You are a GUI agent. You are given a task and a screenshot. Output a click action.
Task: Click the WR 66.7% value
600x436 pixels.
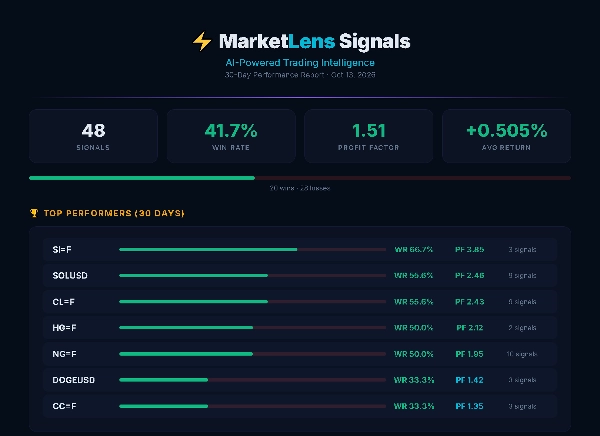(414, 250)
